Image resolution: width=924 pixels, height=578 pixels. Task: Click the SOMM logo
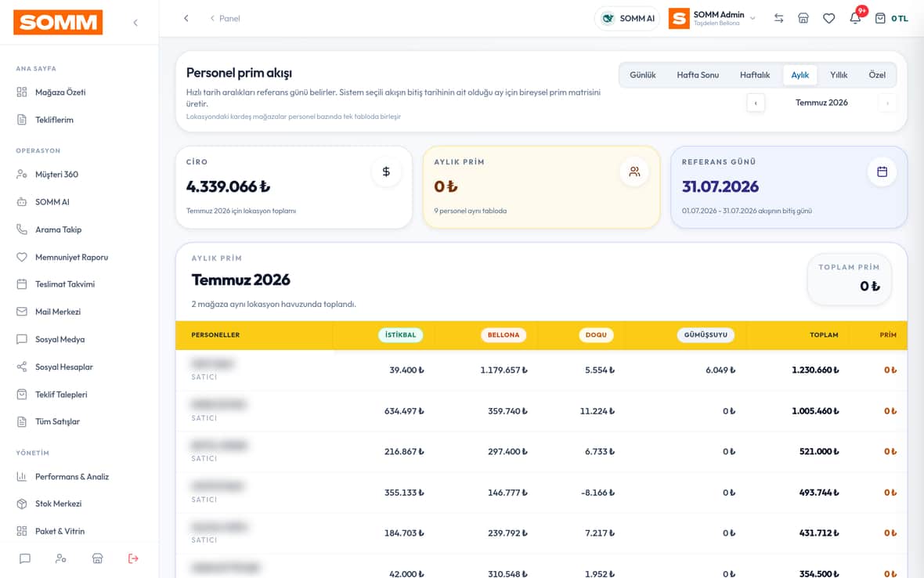[58, 23]
